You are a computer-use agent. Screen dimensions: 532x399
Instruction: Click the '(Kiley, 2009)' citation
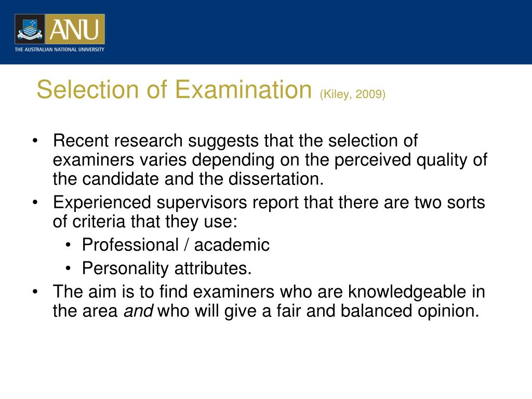pyautogui.click(x=353, y=94)
